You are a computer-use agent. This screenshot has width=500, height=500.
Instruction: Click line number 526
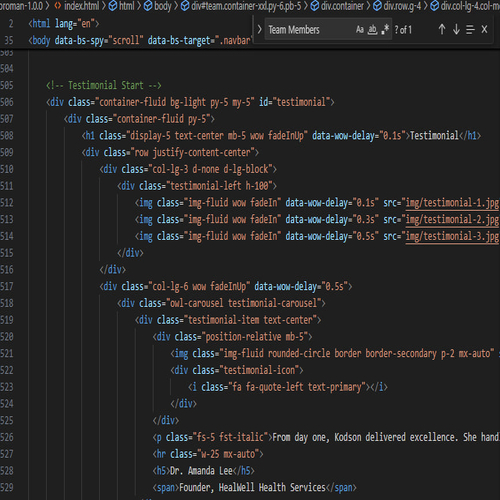pyautogui.click(x=7, y=437)
